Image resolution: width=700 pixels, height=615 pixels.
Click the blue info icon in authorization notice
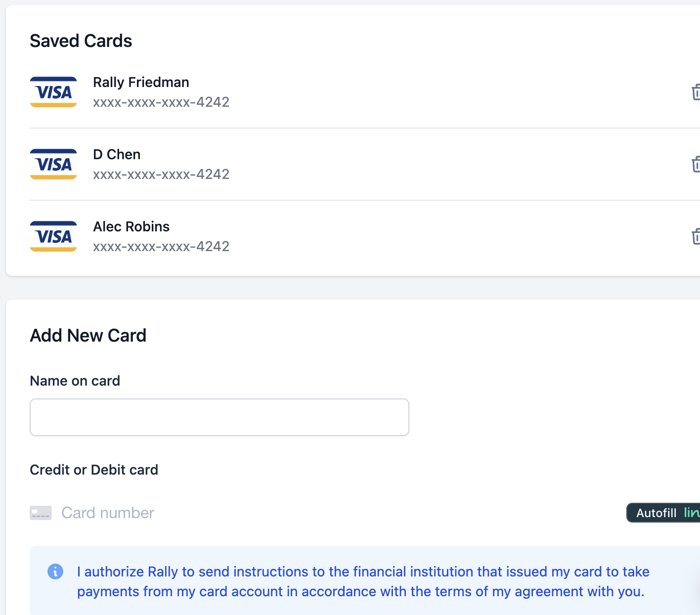[x=55, y=571]
